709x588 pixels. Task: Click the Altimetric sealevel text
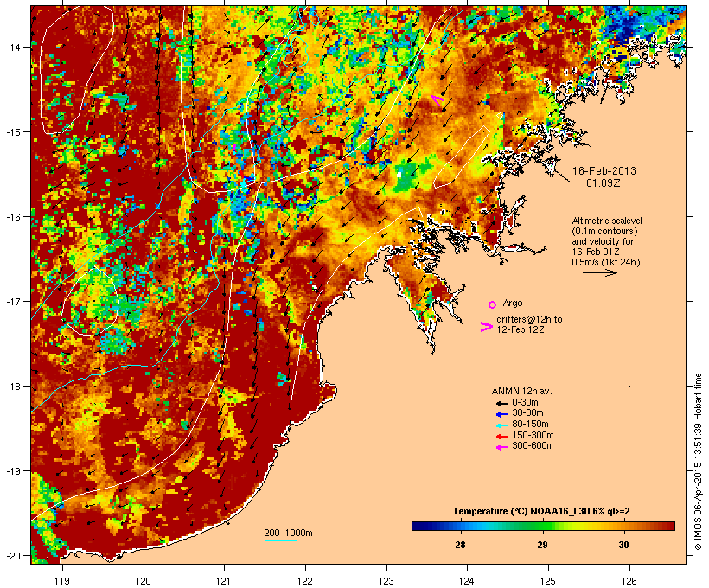(607, 220)
